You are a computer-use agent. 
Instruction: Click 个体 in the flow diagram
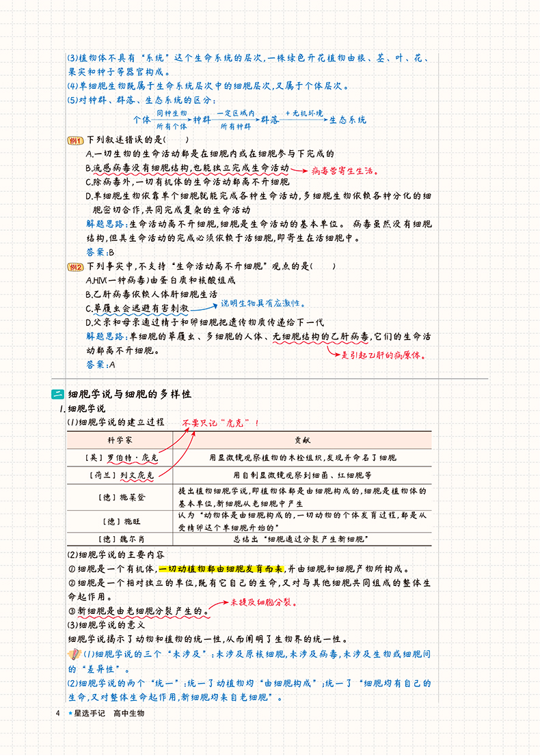(142, 120)
